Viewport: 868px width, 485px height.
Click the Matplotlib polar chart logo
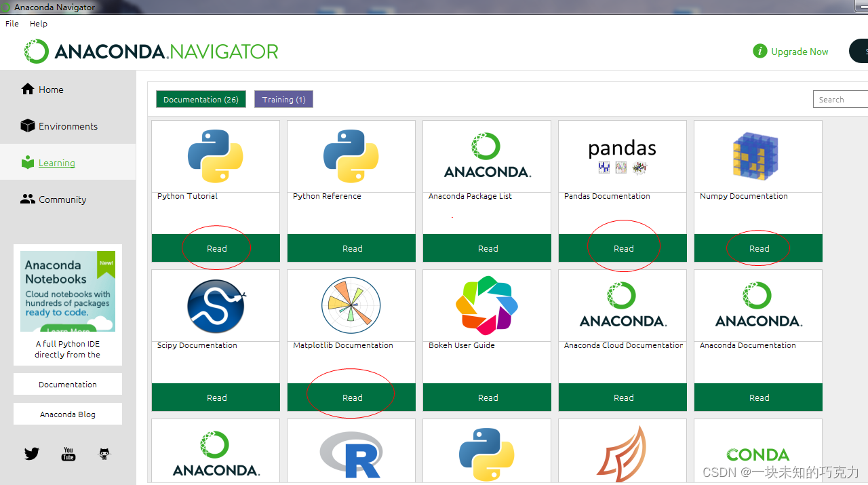(x=351, y=305)
